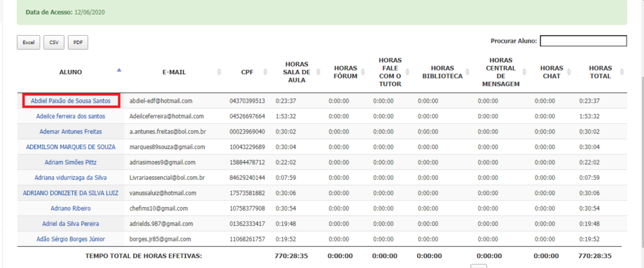The width and height of the screenshot is (644, 268).
Task: Open ADEMILSON MARQUES DE SOUZA record
Action: click(70, 147)
